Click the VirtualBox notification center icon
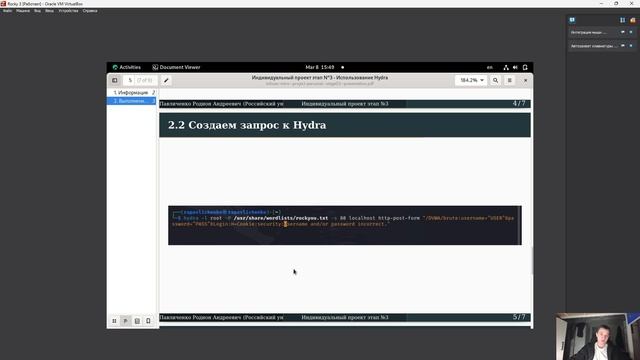Screen dimensions: 640x360 tap(572, 20)
